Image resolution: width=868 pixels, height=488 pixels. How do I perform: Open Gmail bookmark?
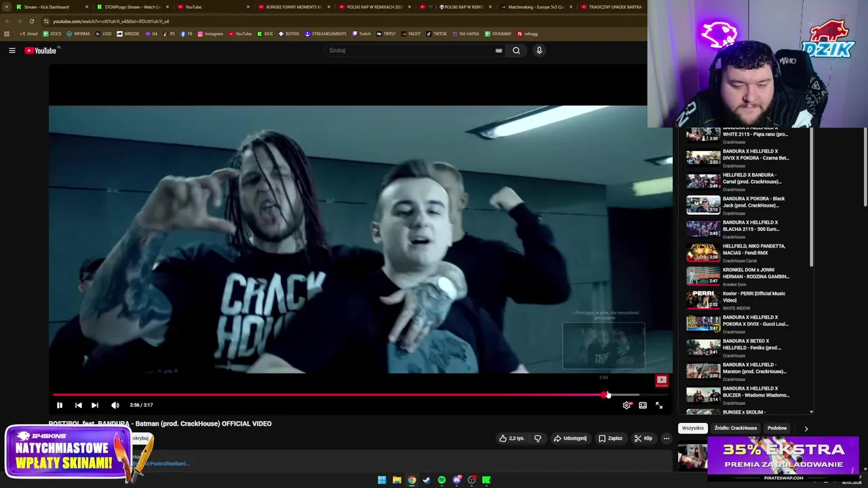(x=28, y=33)
